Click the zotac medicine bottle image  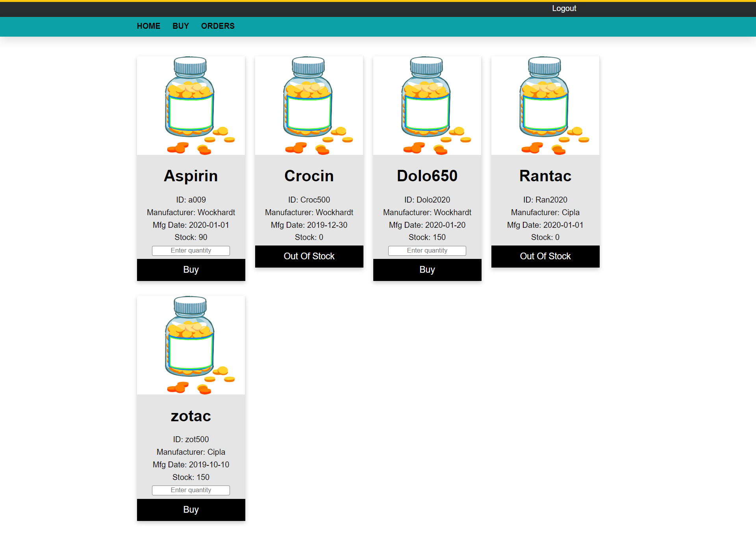(191, 345)
